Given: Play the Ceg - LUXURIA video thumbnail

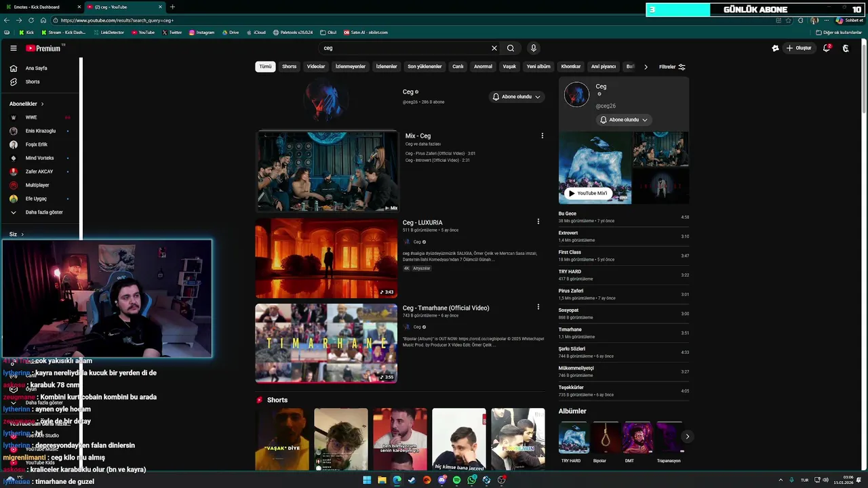Looking at the screenshot, I should point(326,258).
